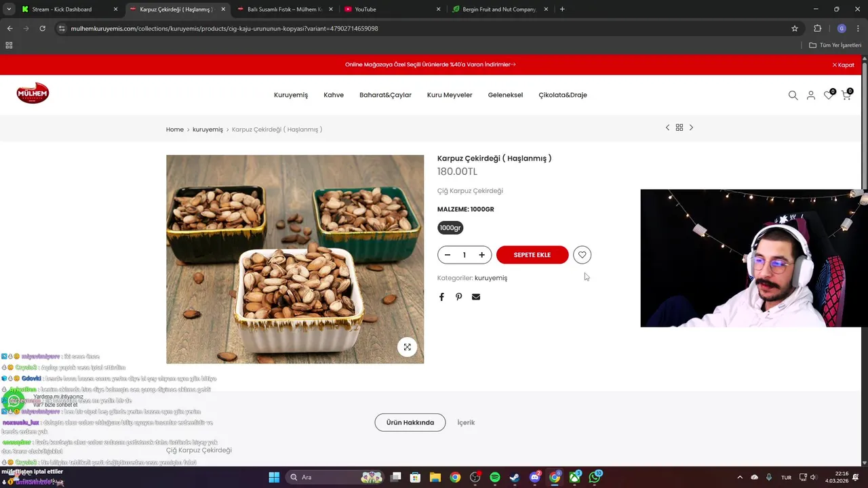
Task: Switch to YouTube browser tab
Action: (392, 9)
